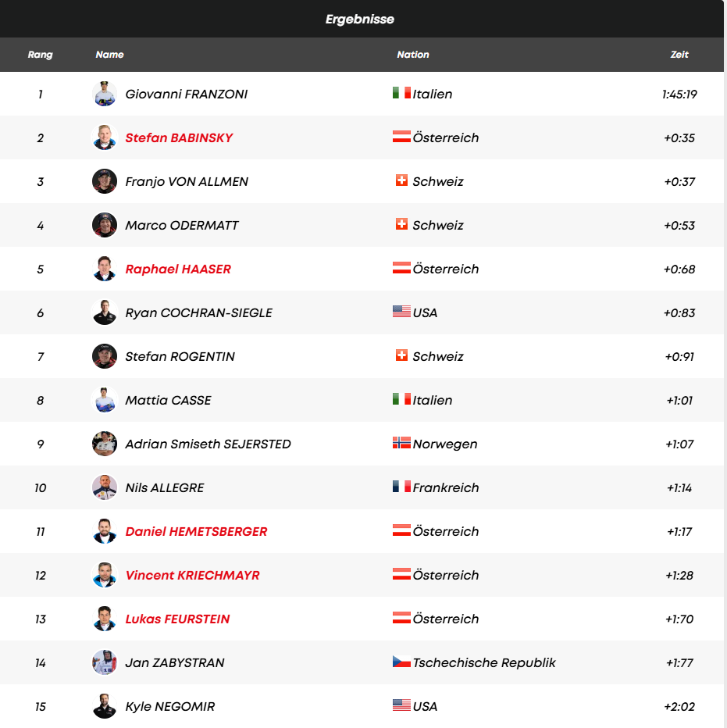
Task: Click Swiss flag beside Von Allmen
Action: 401,180
